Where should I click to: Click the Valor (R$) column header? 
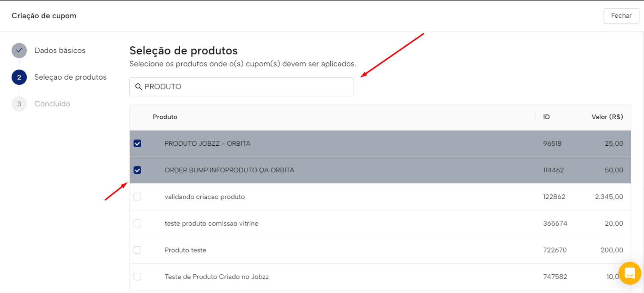pyautogui.click(x=607, y=117)
